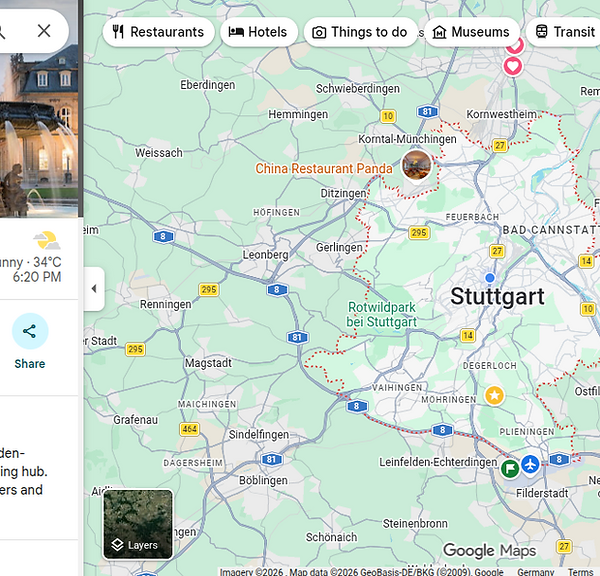
Task: Select the Museums category chip
Action: 472,32
